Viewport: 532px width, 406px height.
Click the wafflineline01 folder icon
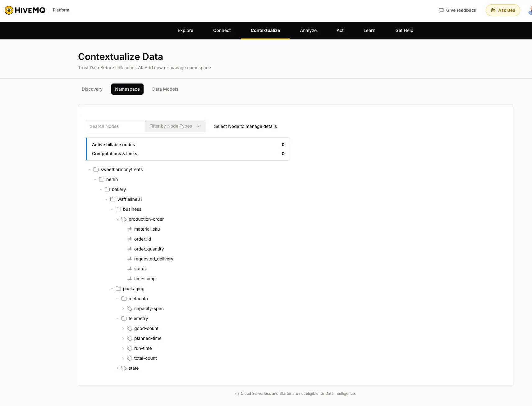click(x=113, y=199)
